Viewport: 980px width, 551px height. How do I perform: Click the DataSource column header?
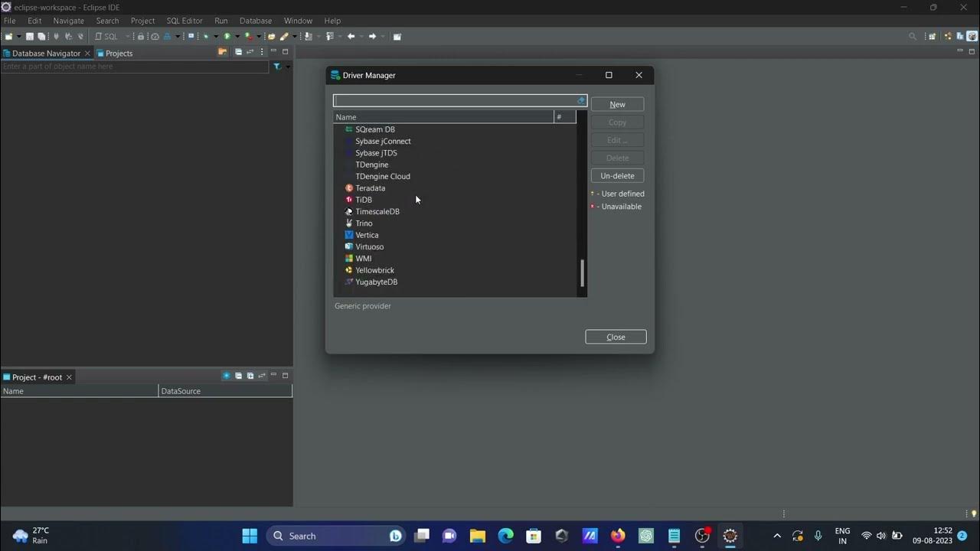(x=225, y=391)
